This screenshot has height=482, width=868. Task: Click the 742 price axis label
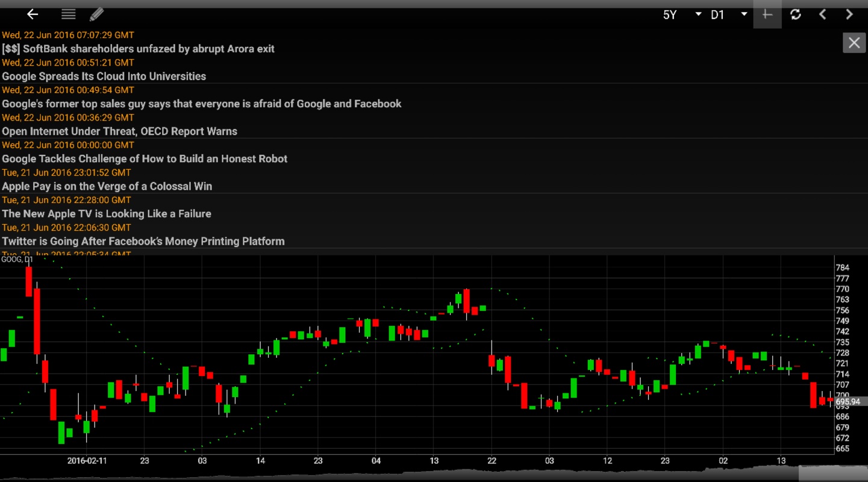point(842,331)
